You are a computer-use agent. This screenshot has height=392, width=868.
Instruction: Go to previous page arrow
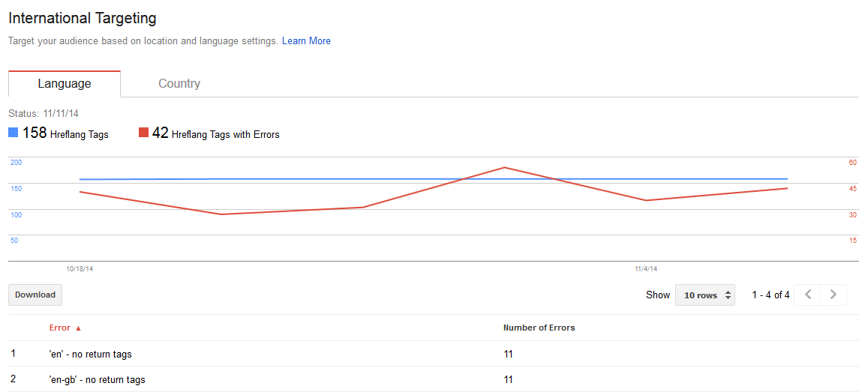click(807, 295)
